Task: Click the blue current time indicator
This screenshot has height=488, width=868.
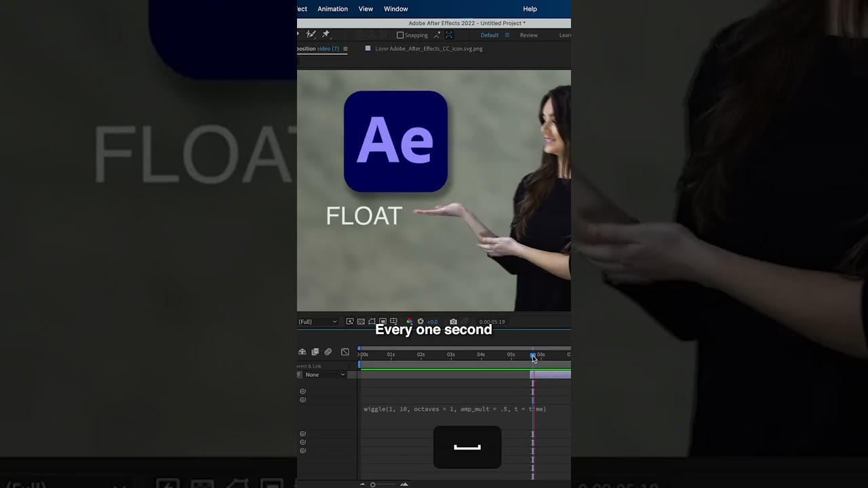Action: click(533, 354)
